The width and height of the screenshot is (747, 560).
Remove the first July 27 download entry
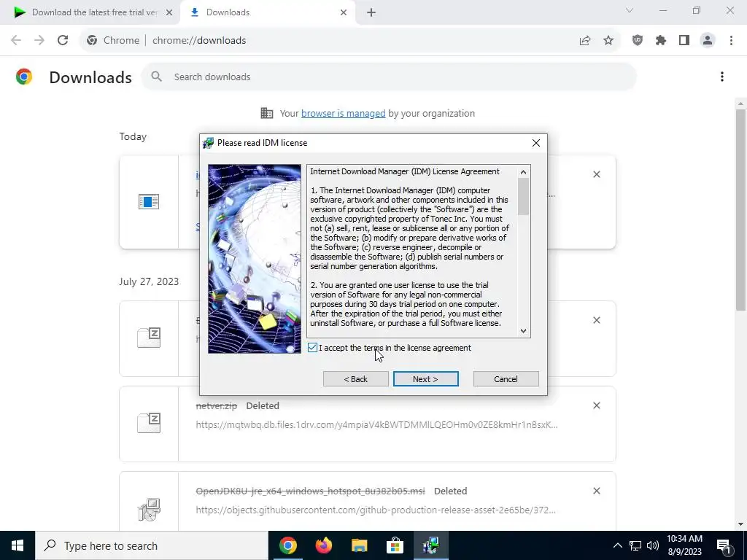(x=597, y=320)
